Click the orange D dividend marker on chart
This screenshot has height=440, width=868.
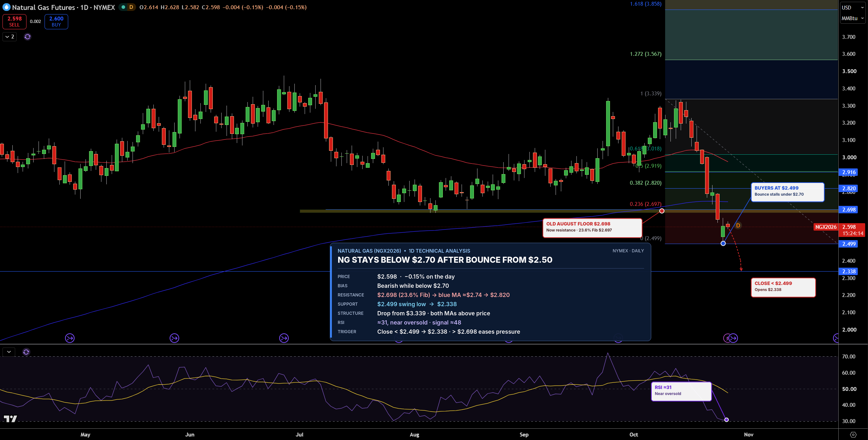pos(738,225)
